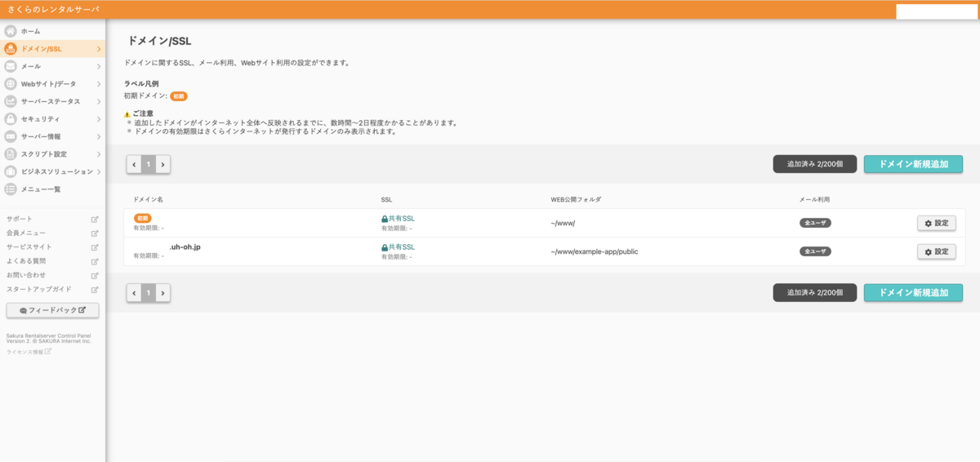The image size is (980, 462).
Task: Click lock icon in the uh-oh.jp SSL cell
Action: [385, 247]
